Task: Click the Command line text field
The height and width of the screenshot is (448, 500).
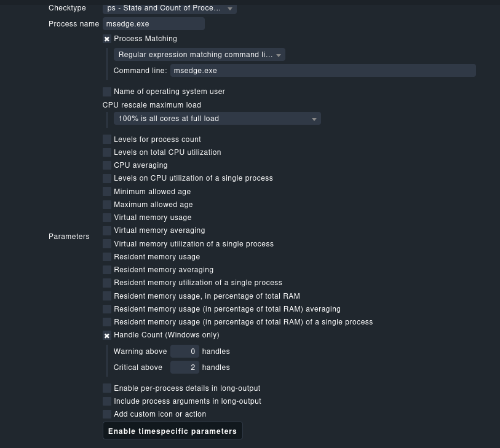Action: point(323,71)
